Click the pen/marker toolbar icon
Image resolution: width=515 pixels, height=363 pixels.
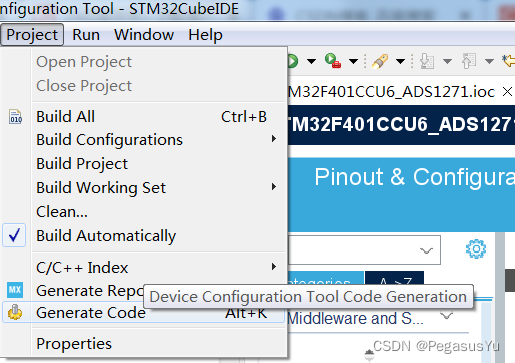tap(380, 61)
